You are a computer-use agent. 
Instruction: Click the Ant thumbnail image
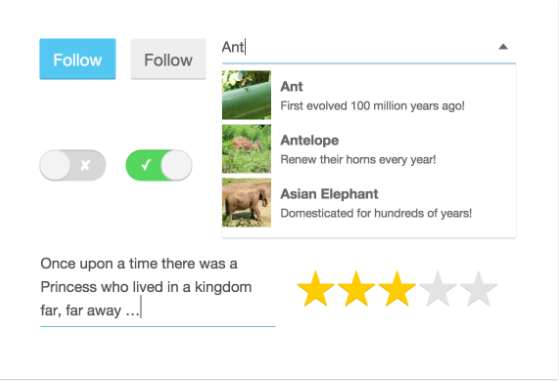(246, 95)
